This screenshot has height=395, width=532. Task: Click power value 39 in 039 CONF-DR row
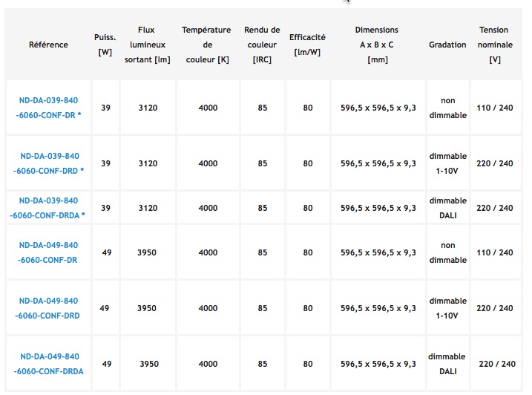point(105,108)
